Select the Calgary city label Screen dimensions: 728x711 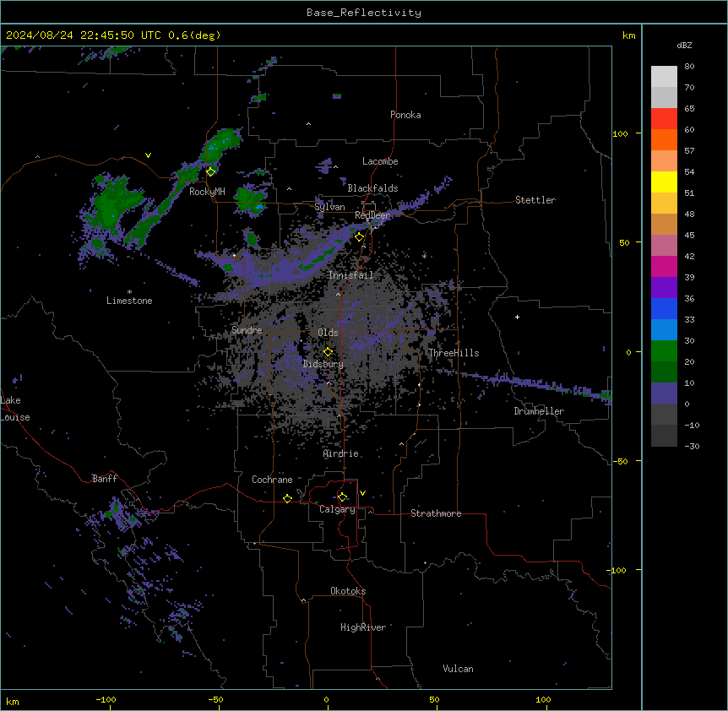338,509
